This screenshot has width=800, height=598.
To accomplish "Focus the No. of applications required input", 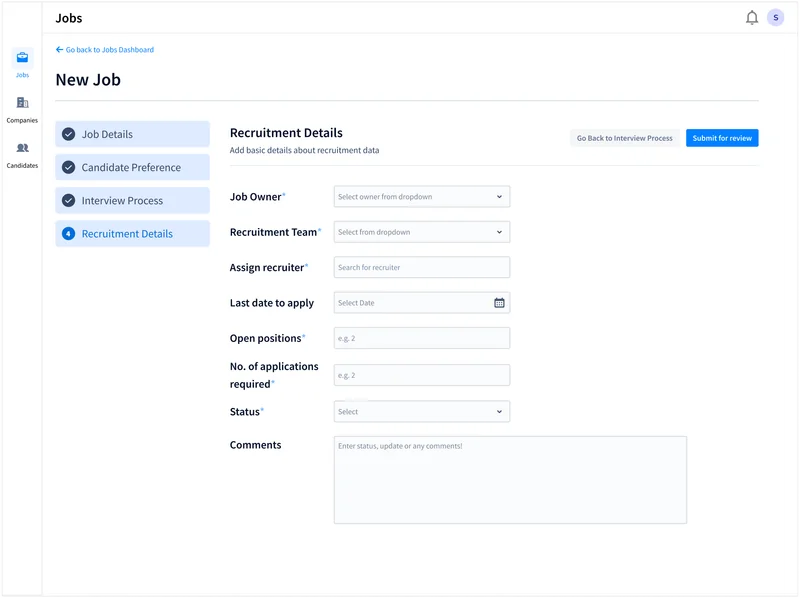I will click(x=422, y=376).
